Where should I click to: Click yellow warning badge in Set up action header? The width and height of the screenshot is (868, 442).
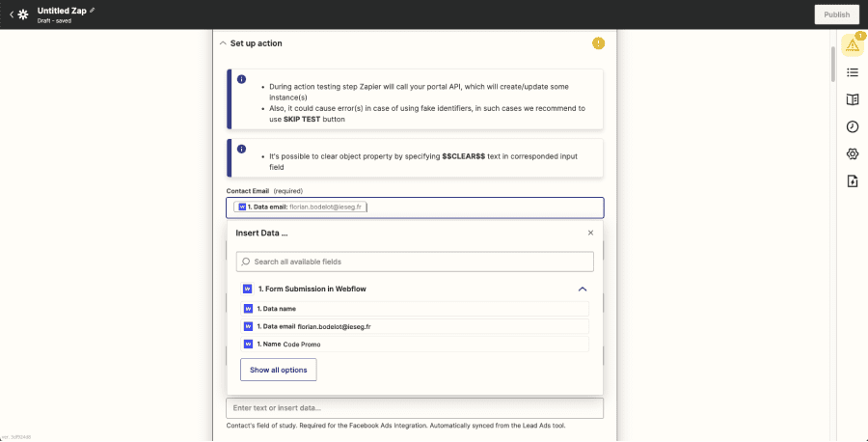598,43
